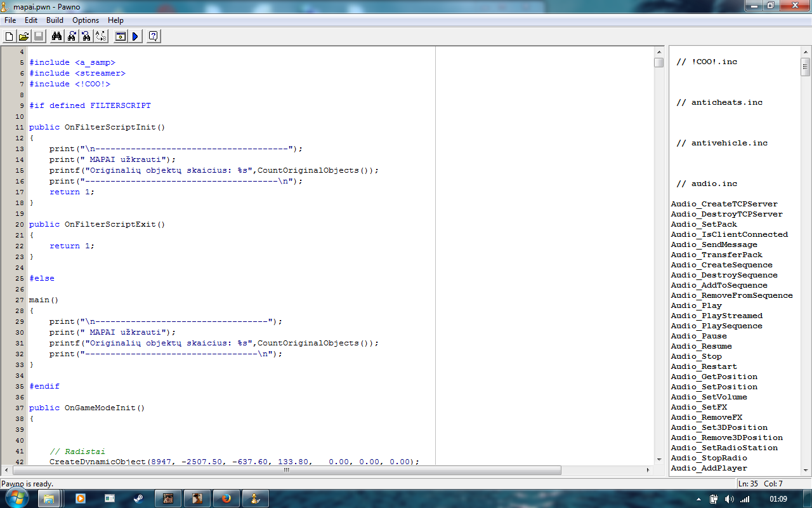Viewport: 812px width, 508px height.
Task: Click the // audio.inc entry
Action: coord(707,184)
